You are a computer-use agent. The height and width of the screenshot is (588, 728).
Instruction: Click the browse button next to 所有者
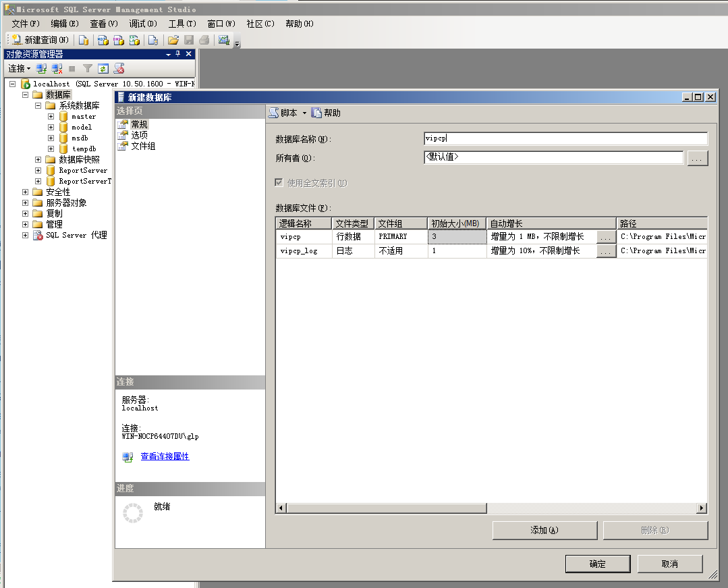point(698,158)
